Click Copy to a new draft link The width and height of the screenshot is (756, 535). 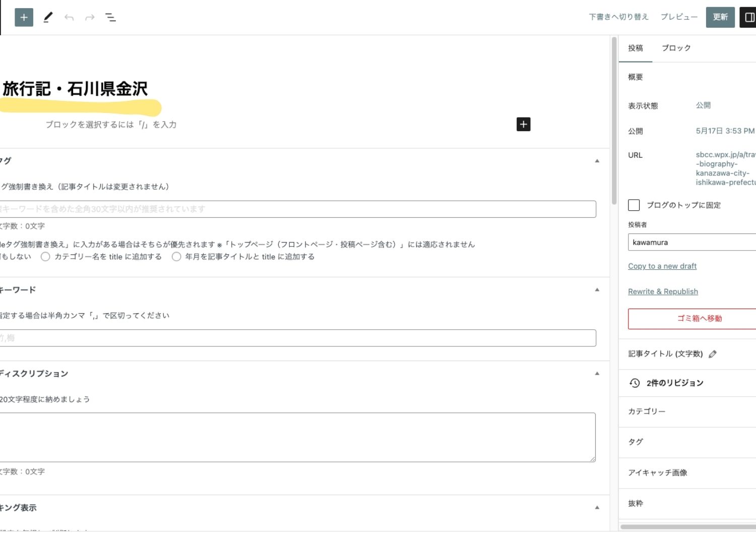(662, 266)
